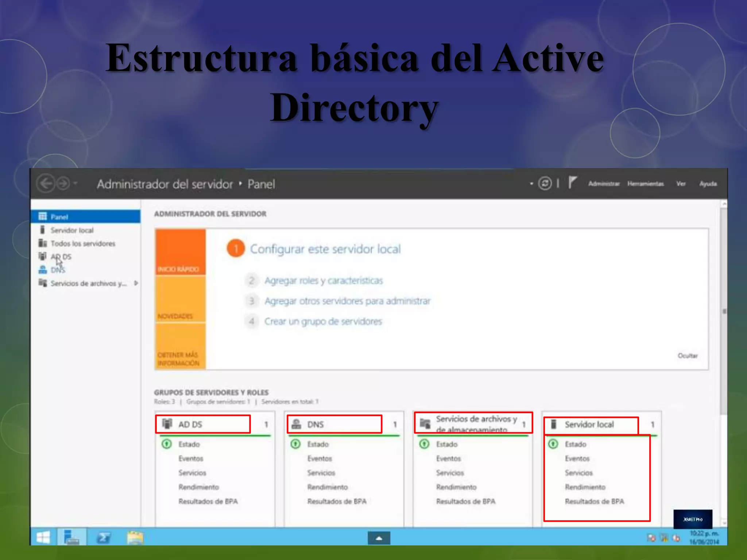Click the Servidor local icon in sidebar
747x560 pixels.
43,230
